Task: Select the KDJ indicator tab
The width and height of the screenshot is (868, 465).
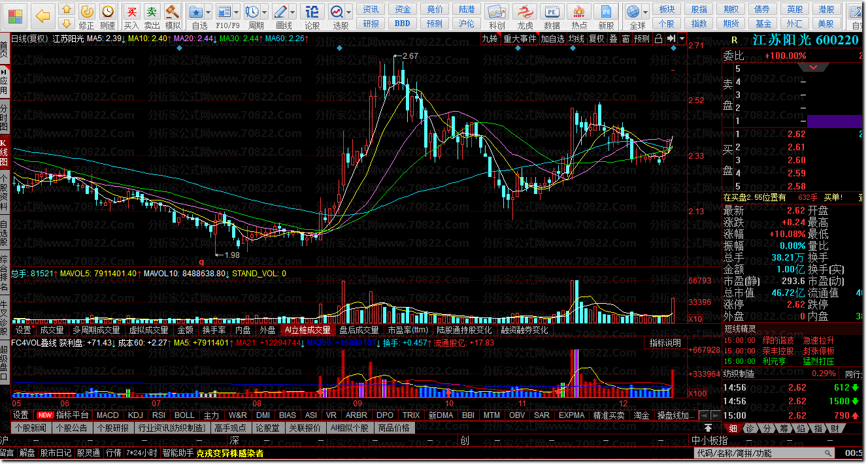Action: click(x=135, y=415)
